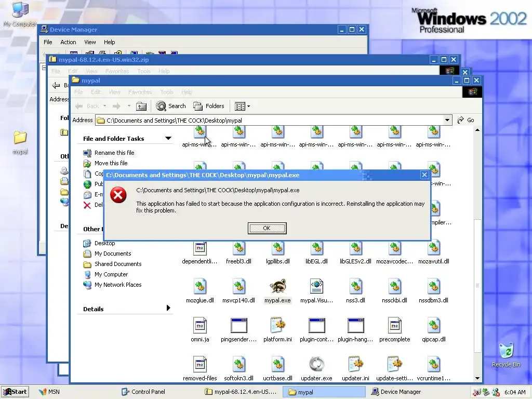Open My Documents from Other Places
This screenshot has height=399, width=532.
(x=113, y=254)
